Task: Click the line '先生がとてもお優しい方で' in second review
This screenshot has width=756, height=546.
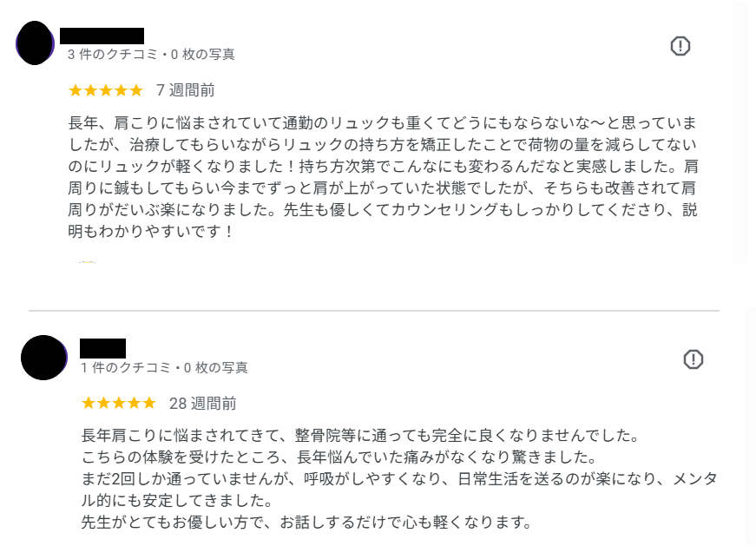Action: pyautogui.click(x=306, y=523)
